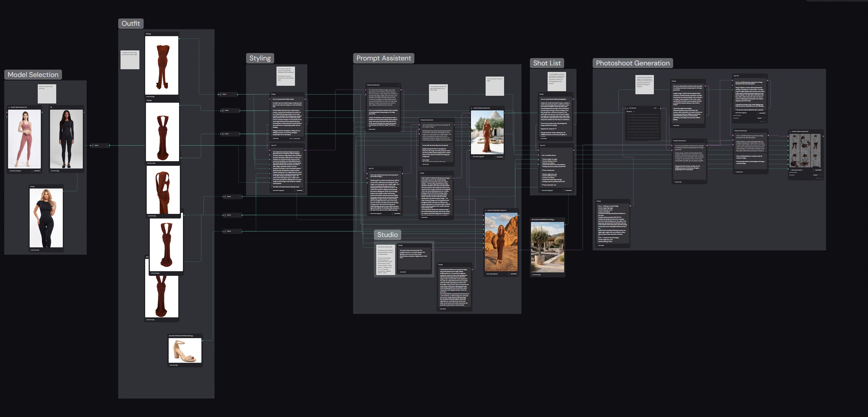The width and height of the screenshot is (868, 417).
Task: Select the beige high-heel sandal image node
Action: click(x=185, y=350)
